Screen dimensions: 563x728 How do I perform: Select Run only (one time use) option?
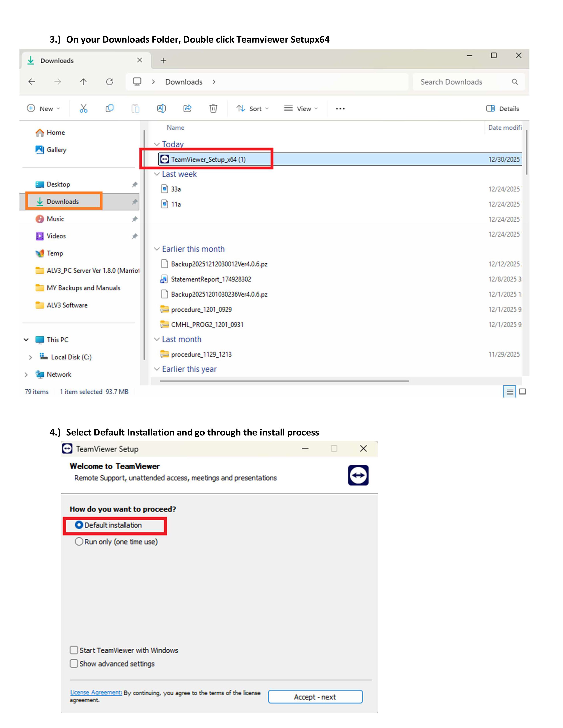[x=79, y=542]
